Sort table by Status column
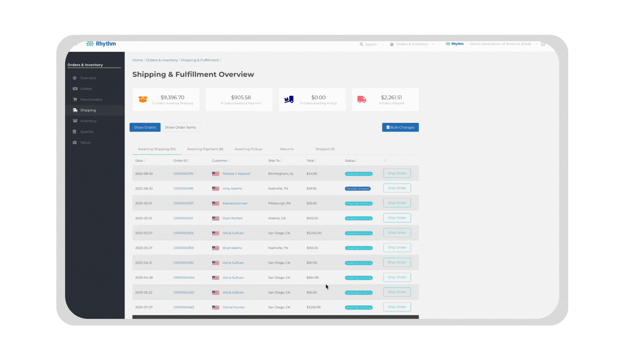This screenshot has width=644, height=362. point(351,161)
